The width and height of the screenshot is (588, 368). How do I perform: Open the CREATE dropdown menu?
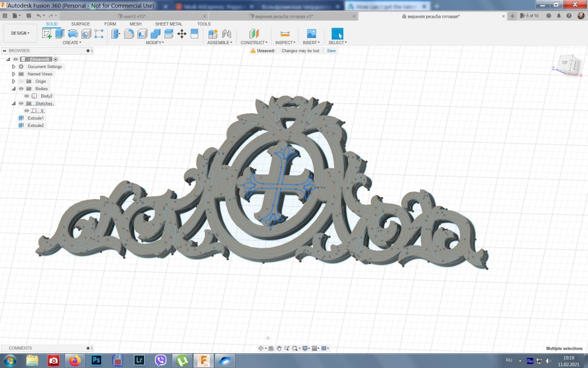point(72,43)
